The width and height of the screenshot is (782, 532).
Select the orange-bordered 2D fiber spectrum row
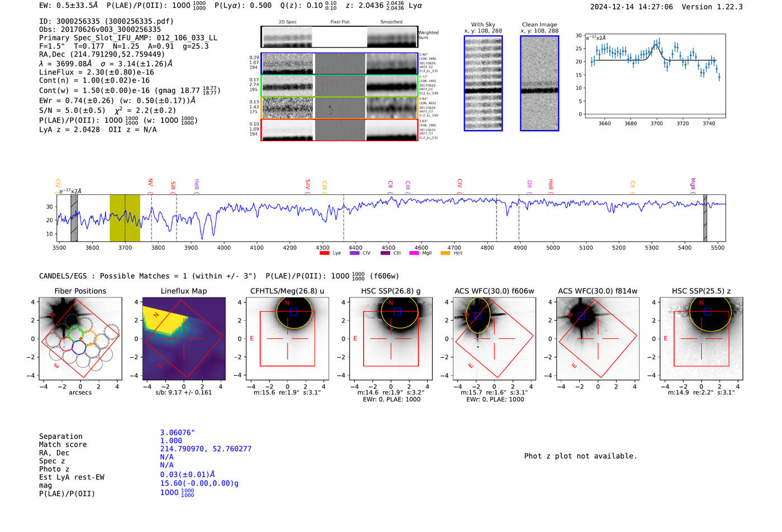(339, 108)
